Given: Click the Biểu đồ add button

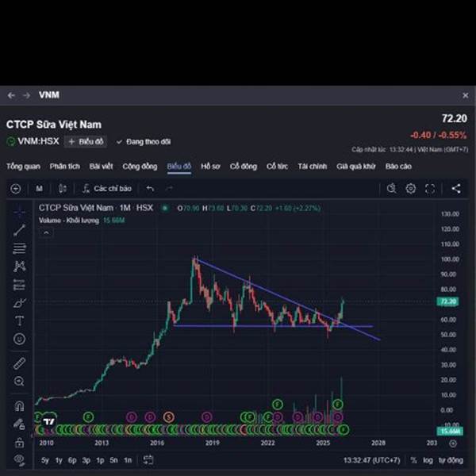Looking at the screenshot, I should point(86,142).
